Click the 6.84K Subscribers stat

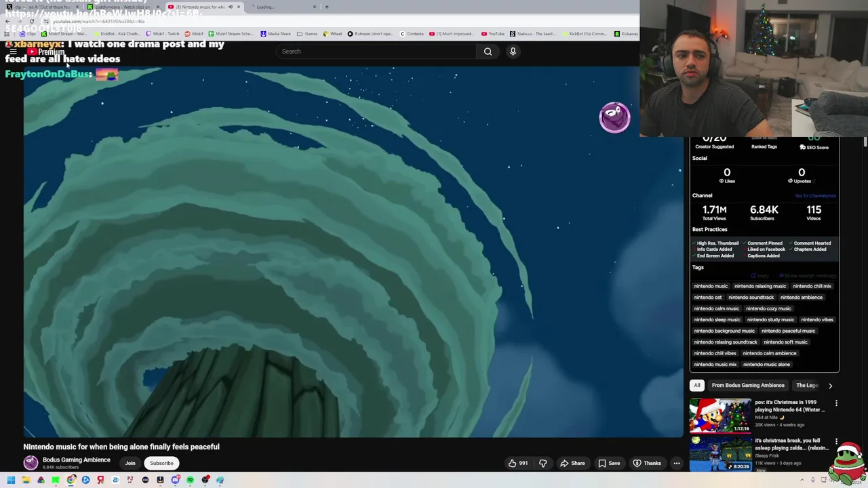click(x=764, y=213)
